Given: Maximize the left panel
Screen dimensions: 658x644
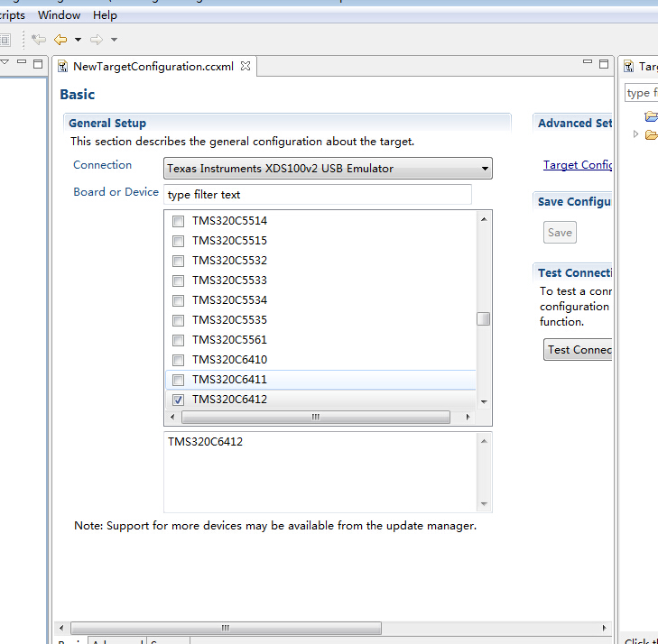Looking at the screenshot, I should pyautogui.click(x=38, y=64).
